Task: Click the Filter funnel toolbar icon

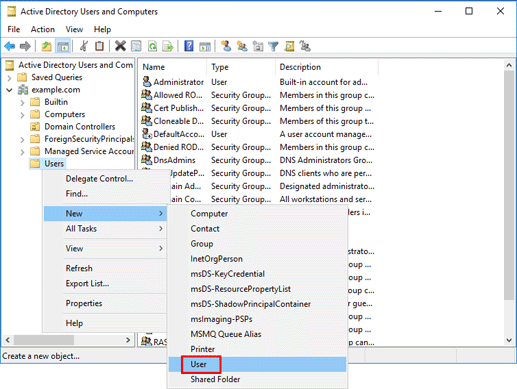Action: tap(273, 46)
